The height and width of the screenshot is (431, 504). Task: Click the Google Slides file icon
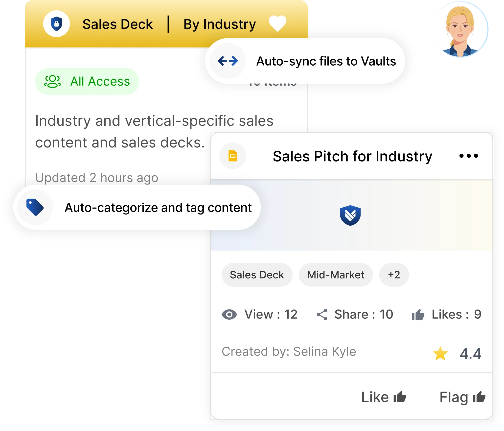pyautogui.click(x=232, y=156)
